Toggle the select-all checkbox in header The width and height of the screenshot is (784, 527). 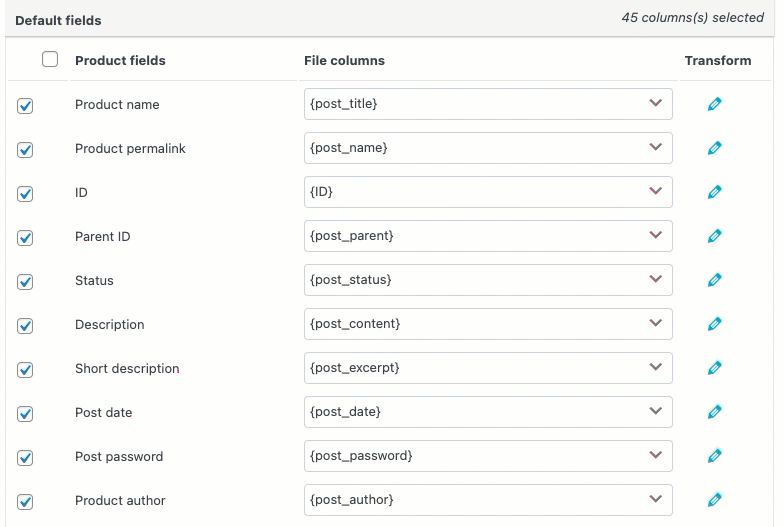[x=50, y=60]
